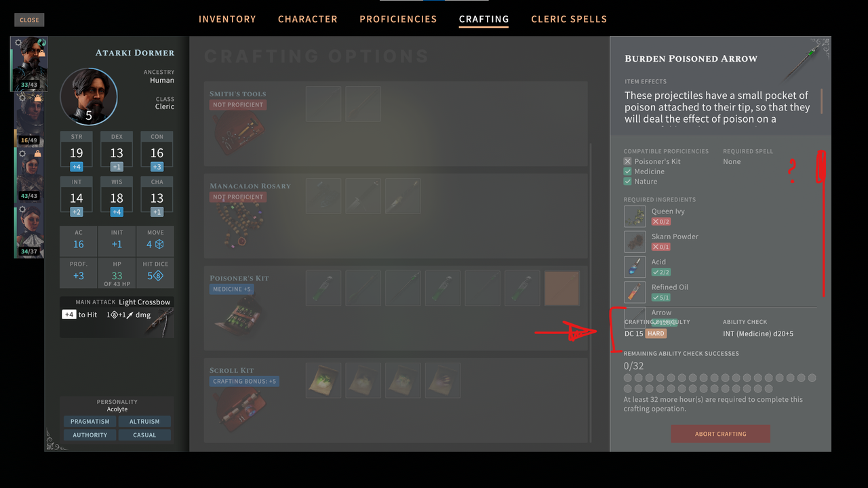Screen dimensions: 868x488
Task: Click the Skarn Powder ingredient icon
Action: [x=635, y=241]
